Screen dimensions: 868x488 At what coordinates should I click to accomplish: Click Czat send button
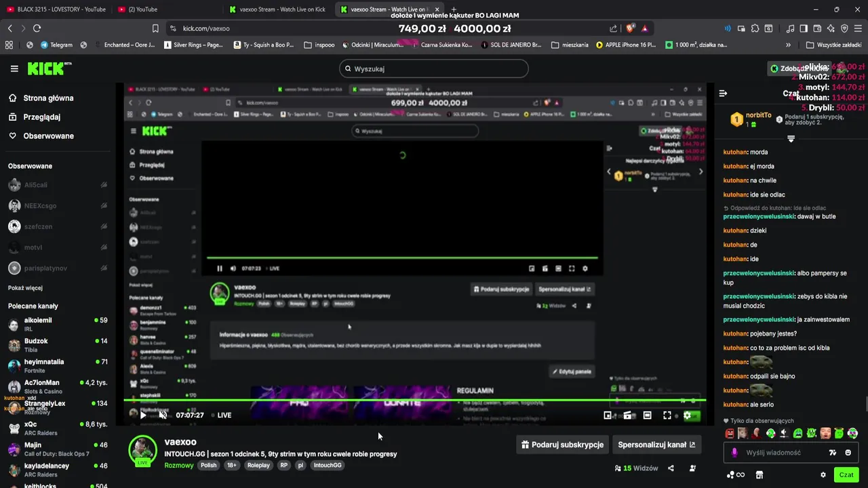(846, 475)
